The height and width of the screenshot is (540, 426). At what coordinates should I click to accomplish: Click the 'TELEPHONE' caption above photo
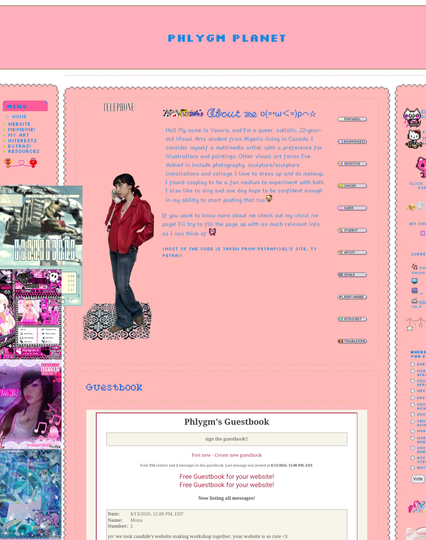tap(118, 107)
